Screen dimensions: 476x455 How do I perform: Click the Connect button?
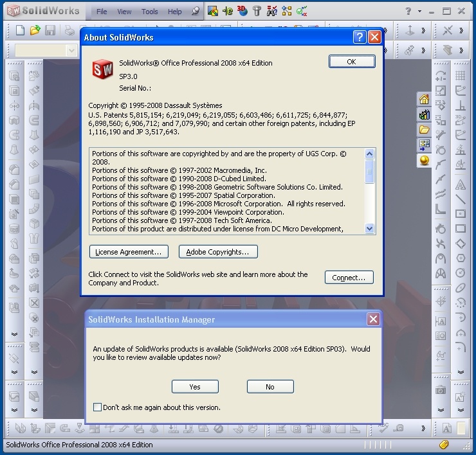click(349, 278)
